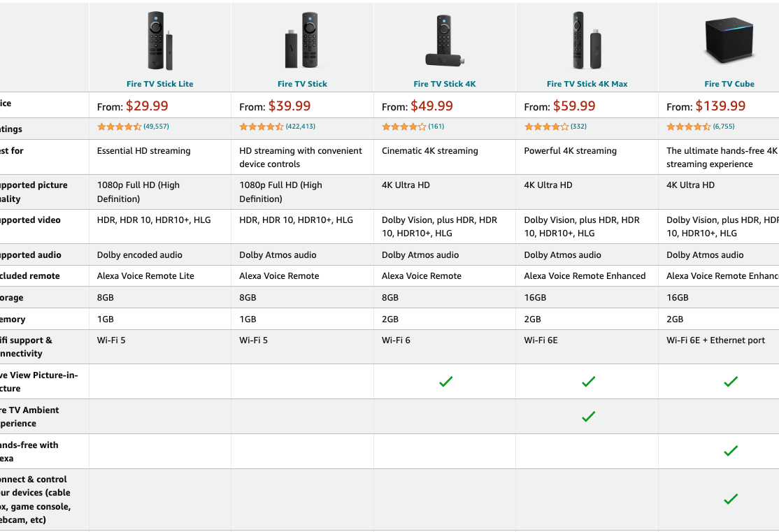Screen dimensions: 779x532
Task: Open the Fire TV Stick 4K Max link
Action: pyautogui.click(x=587, y=84)
